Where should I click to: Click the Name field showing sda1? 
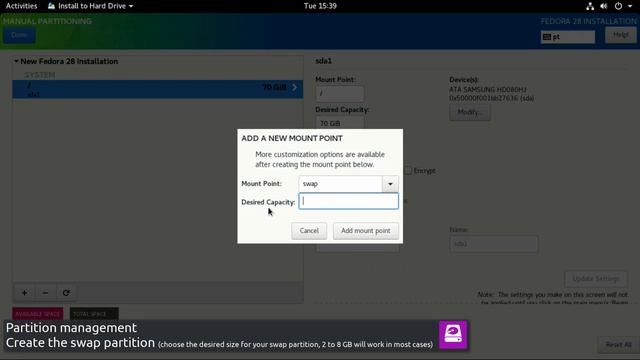[494, 244]
